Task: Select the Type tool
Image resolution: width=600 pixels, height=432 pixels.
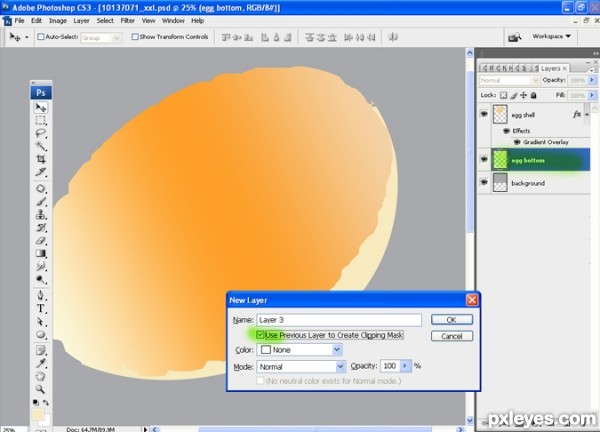Action: [41, 309]
